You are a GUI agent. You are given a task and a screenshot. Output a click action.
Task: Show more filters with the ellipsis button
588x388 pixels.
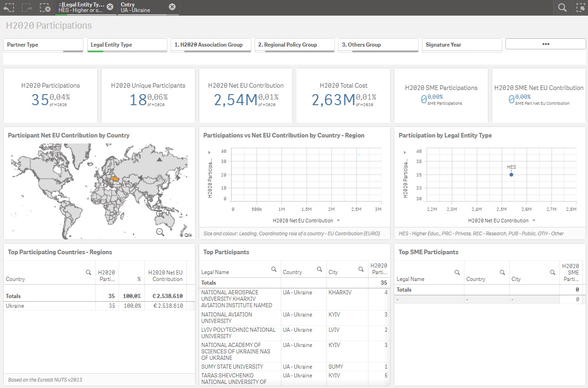pos(546,44)
